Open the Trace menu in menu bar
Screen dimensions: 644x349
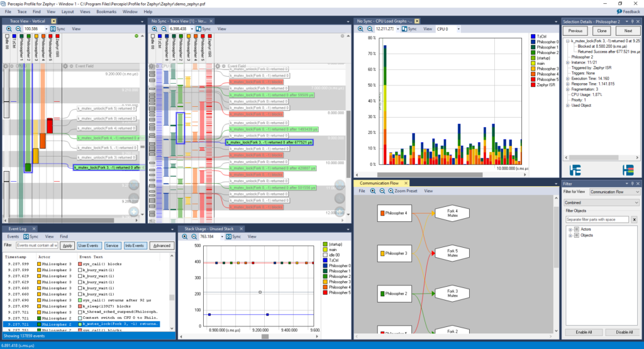pos(22,11)
